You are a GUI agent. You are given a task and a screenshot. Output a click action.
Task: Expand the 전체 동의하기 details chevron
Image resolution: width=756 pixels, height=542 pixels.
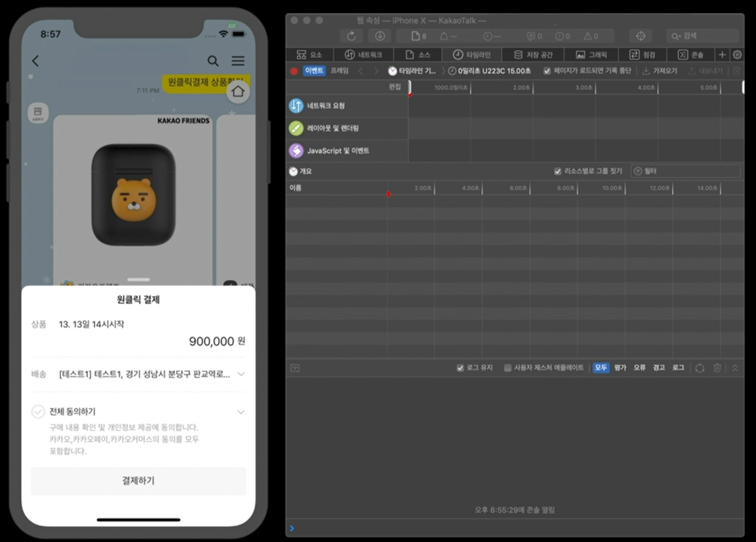click(241, 412)
